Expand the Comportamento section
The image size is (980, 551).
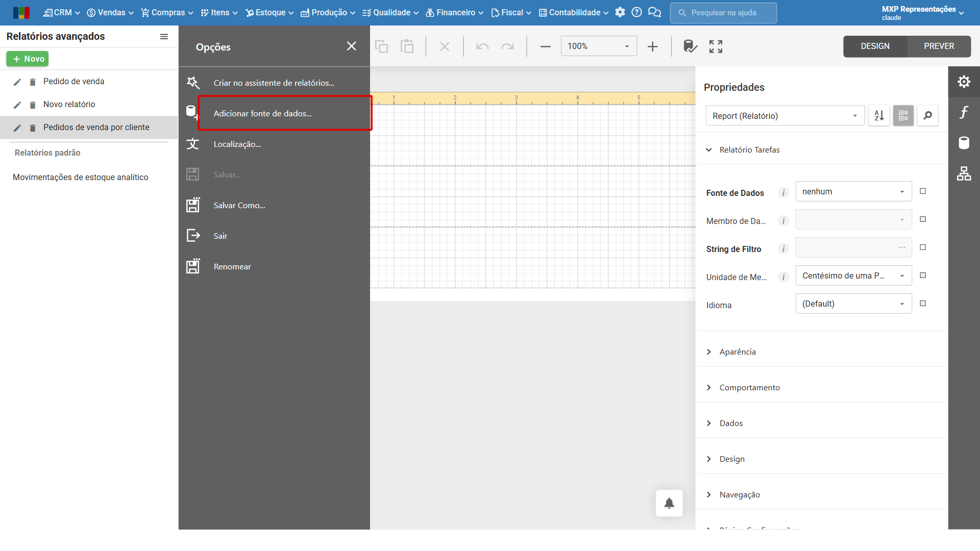(743, 388)
